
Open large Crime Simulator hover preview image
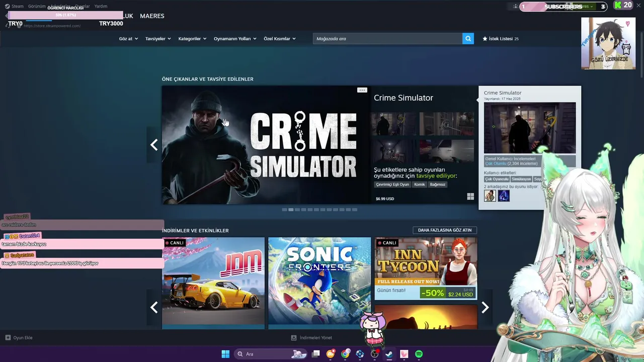click(530, 128)
